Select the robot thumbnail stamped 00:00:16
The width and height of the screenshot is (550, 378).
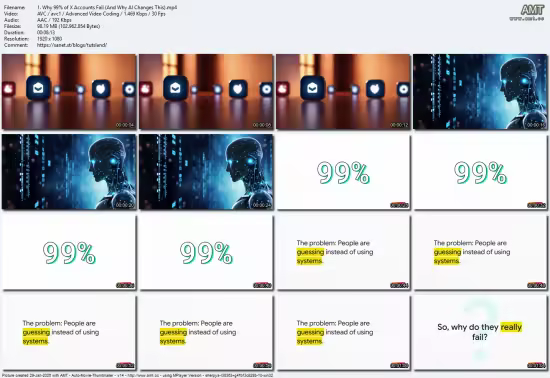pyautogui.click(x=480, y=92)
